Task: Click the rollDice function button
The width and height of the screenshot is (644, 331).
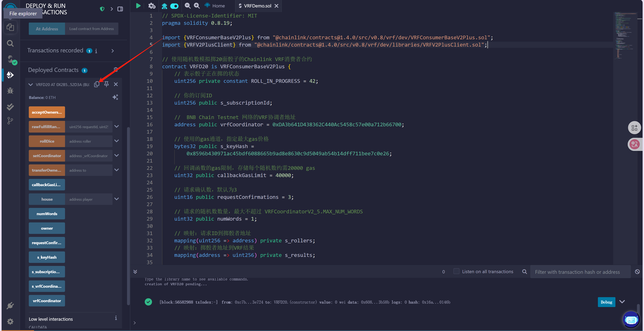Action: click(x=47, y=141)
